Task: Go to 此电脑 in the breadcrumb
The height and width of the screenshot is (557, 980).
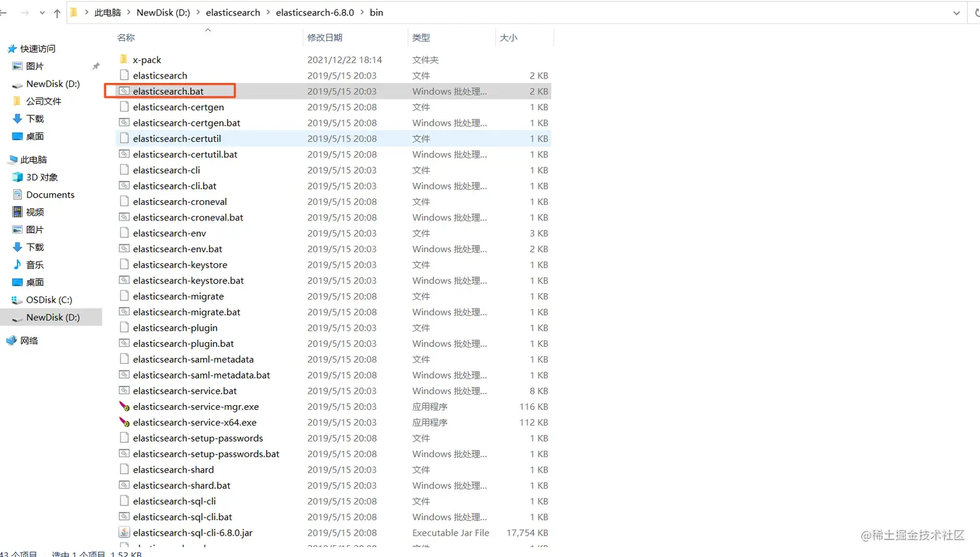Action: coord(108,12)
